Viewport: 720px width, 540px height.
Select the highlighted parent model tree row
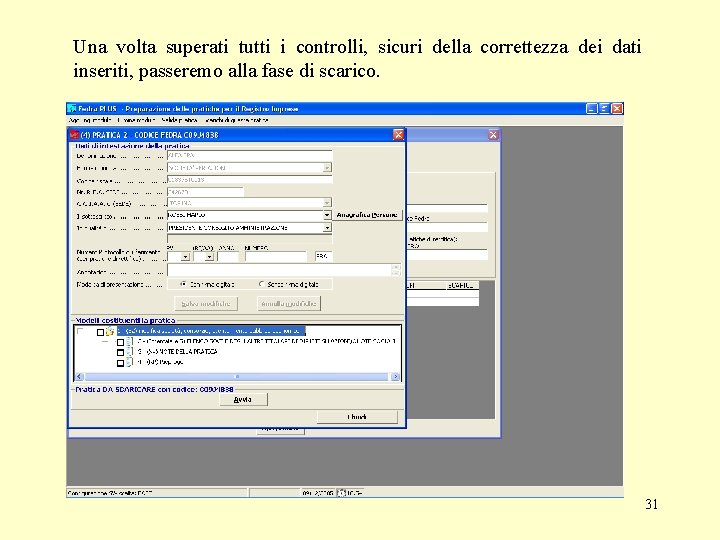211,331
